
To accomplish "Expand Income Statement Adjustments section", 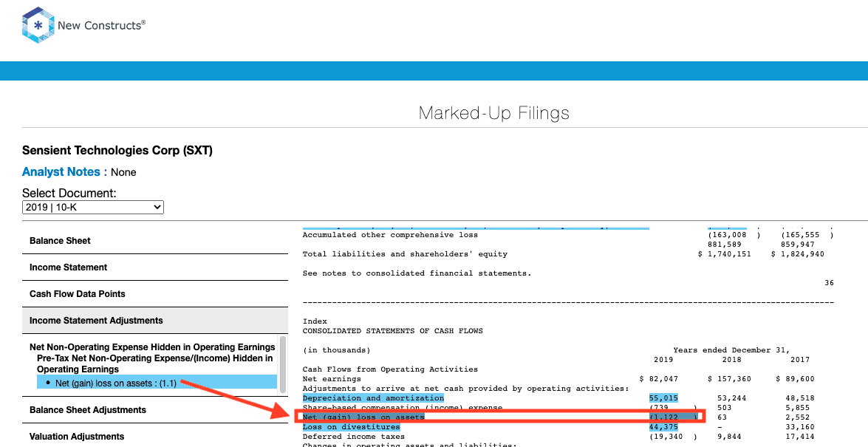I will coord(155,321).
